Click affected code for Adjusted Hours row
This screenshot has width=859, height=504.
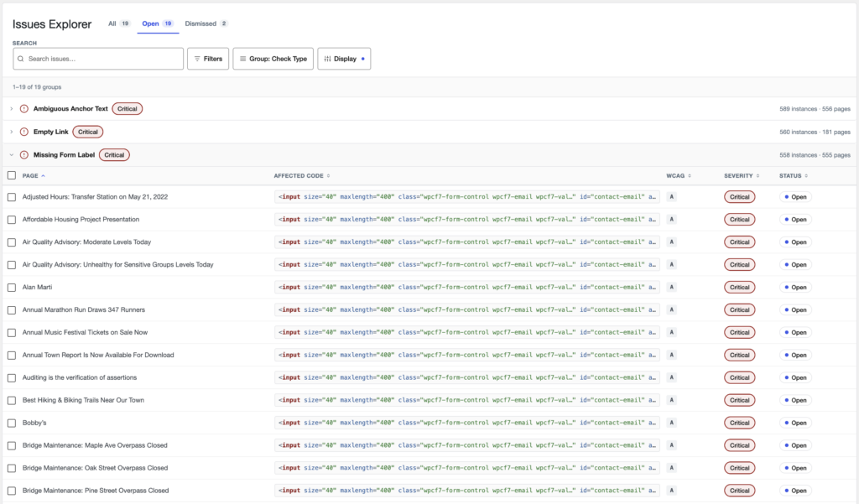coord(466,197)
